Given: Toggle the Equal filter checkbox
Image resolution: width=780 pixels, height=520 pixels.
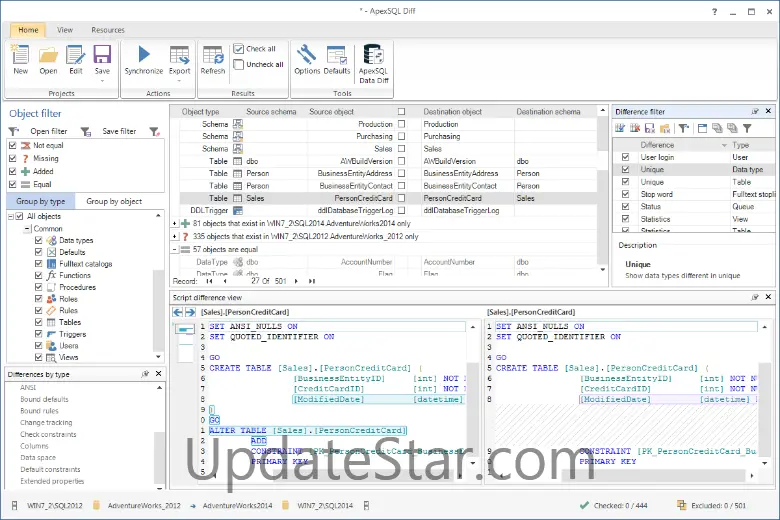Looking at the screenshot, I should click(x=13, y=184).
